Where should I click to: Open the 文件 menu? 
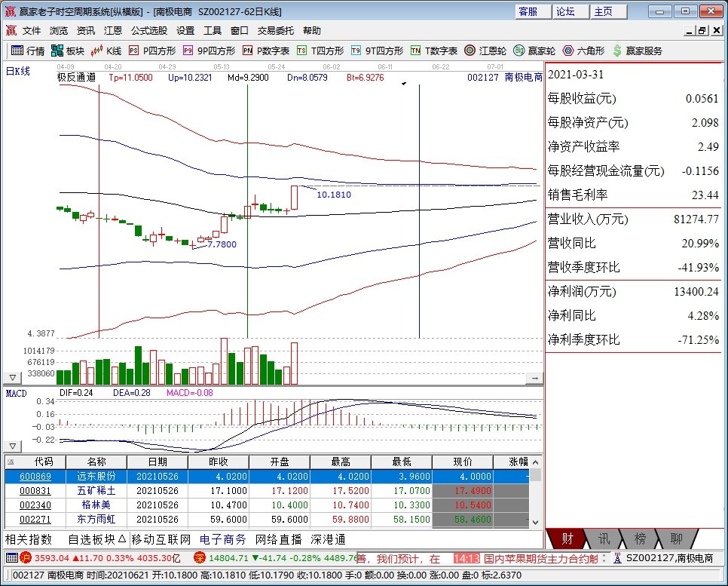(x=32, y=31)
